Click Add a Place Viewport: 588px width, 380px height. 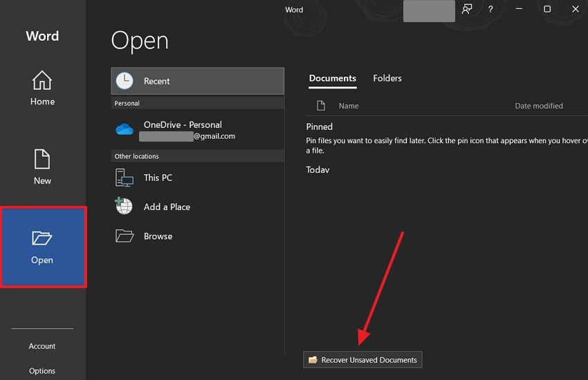[198, 207]
